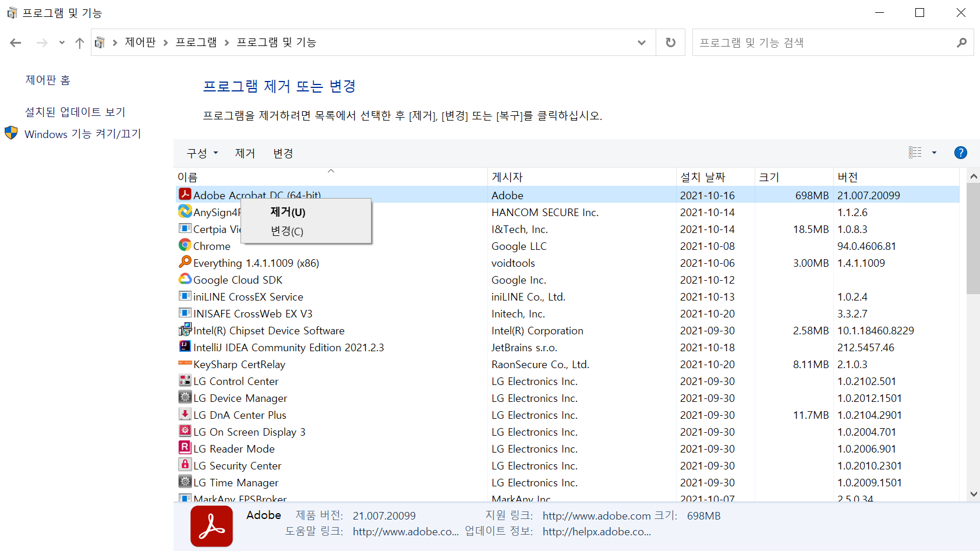
Task: Open the address bar history dropdown
Action: [x=642, y=43]
